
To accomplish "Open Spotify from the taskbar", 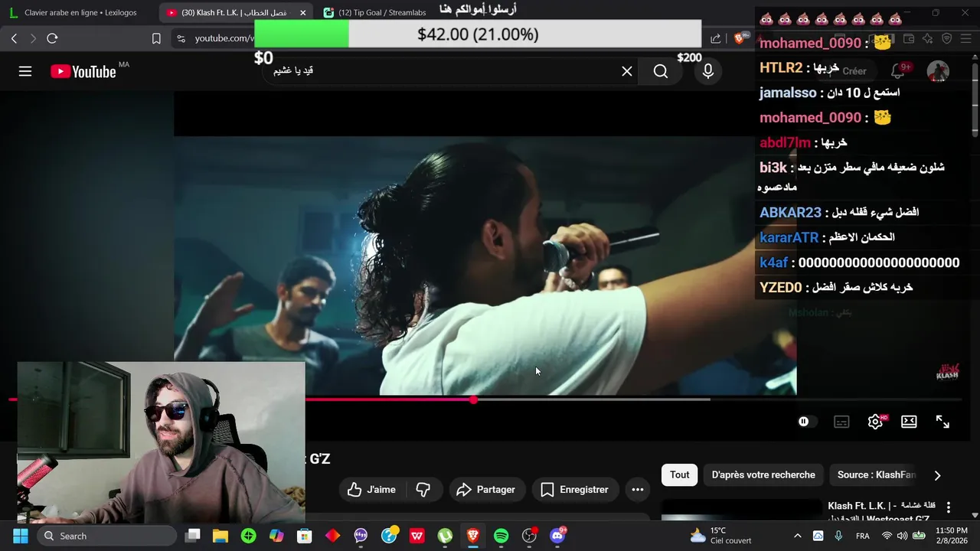I will (501, 536).
